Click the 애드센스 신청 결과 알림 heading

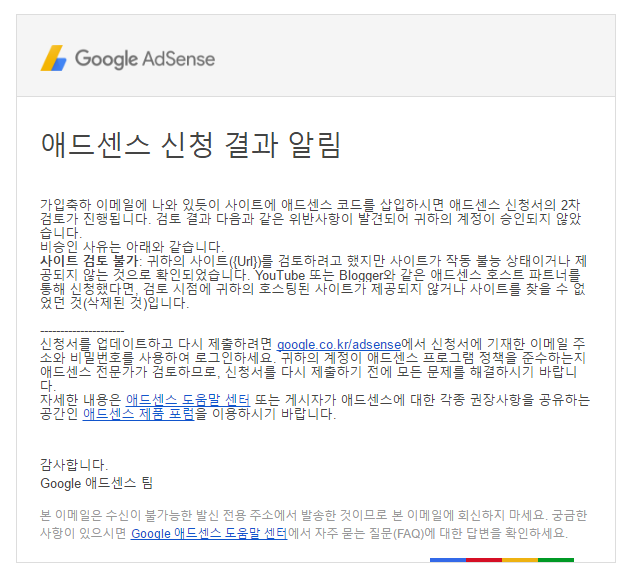191,144
